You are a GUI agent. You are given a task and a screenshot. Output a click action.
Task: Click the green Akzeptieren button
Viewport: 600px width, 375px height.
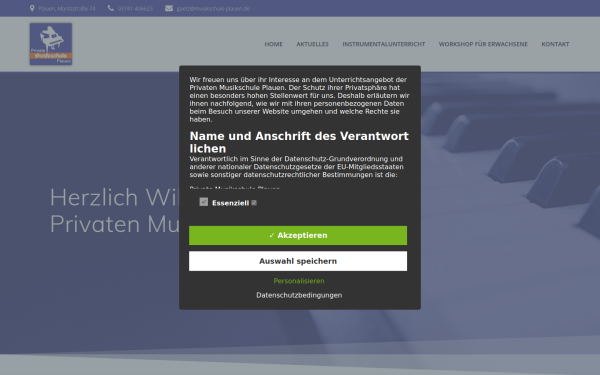(298, 235)
